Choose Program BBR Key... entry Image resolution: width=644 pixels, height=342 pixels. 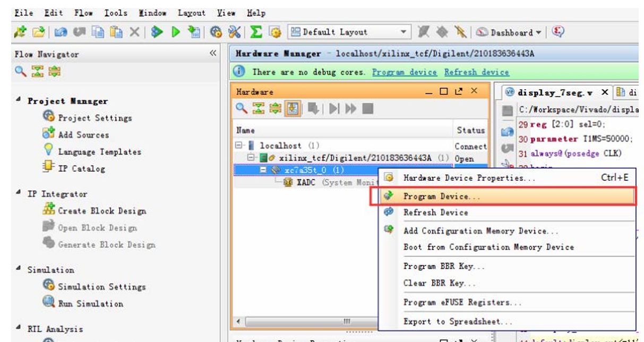506,266
